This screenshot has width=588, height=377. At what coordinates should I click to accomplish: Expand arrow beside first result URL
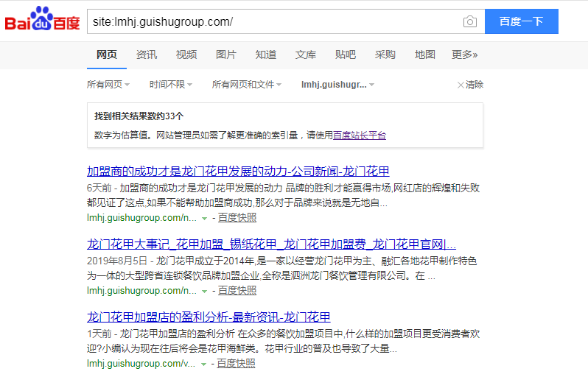click(204, 219)
